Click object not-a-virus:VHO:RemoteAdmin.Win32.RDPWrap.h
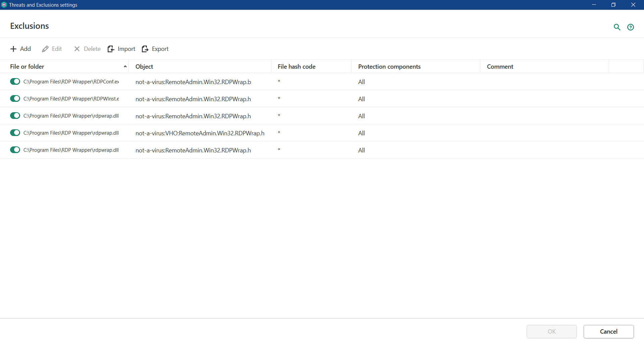This screenshot has height=345, width=644. [200, 133]
